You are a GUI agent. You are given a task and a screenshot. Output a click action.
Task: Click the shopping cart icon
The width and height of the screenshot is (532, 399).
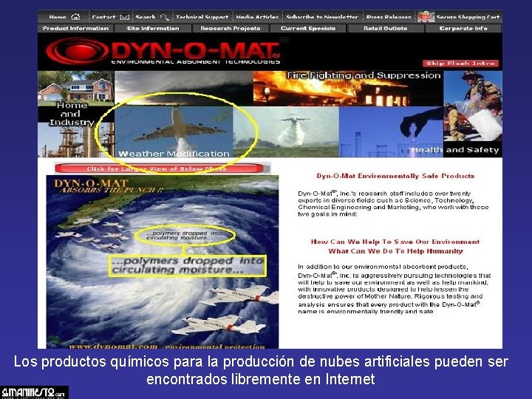click(426, 16)
